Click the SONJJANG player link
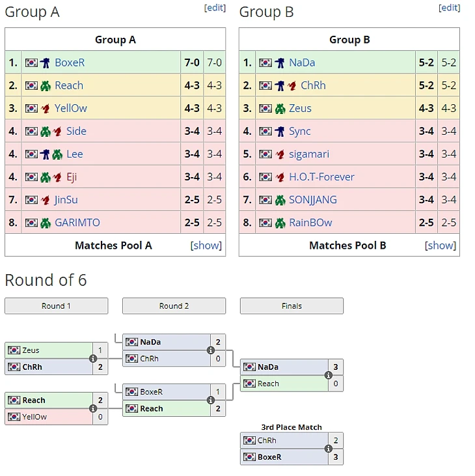 tap(313, 200)
